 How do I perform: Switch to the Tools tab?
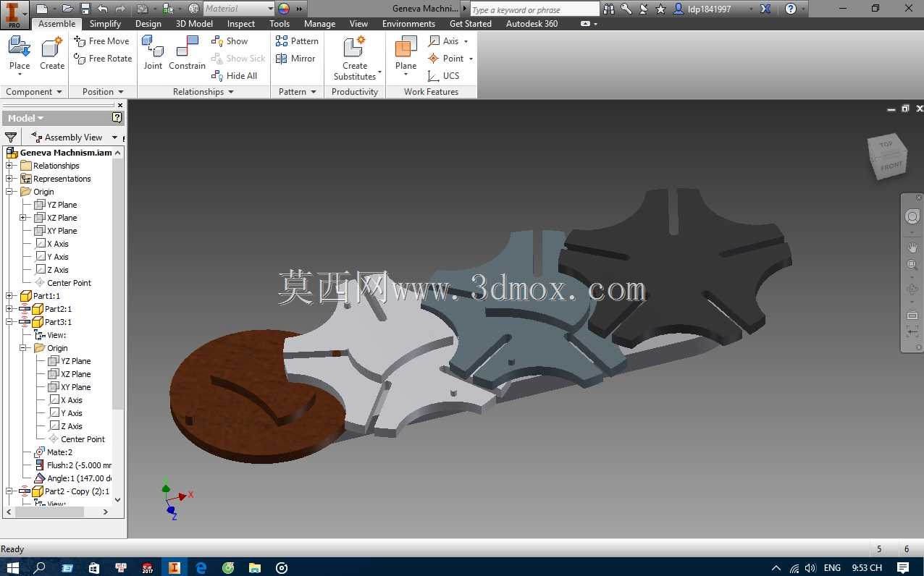pos(280,24)
